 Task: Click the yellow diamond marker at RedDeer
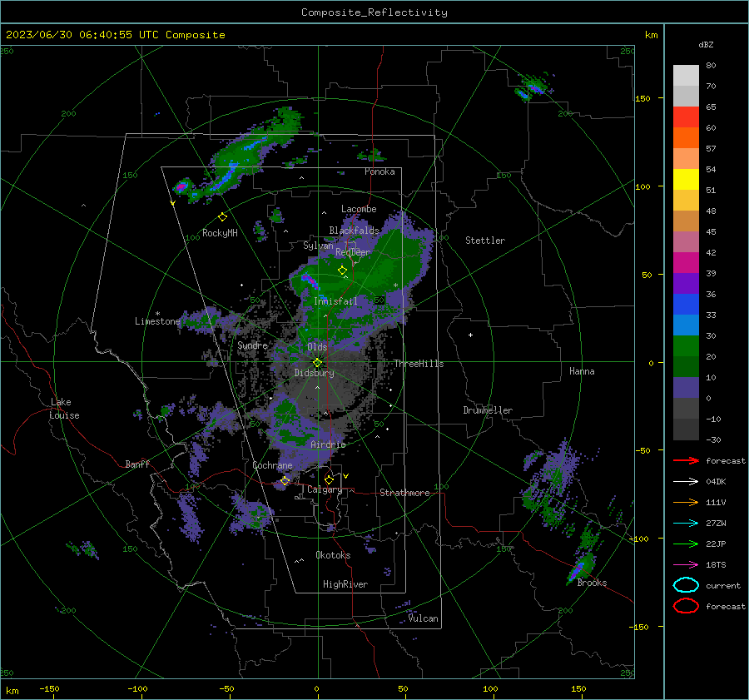(342, 271)
